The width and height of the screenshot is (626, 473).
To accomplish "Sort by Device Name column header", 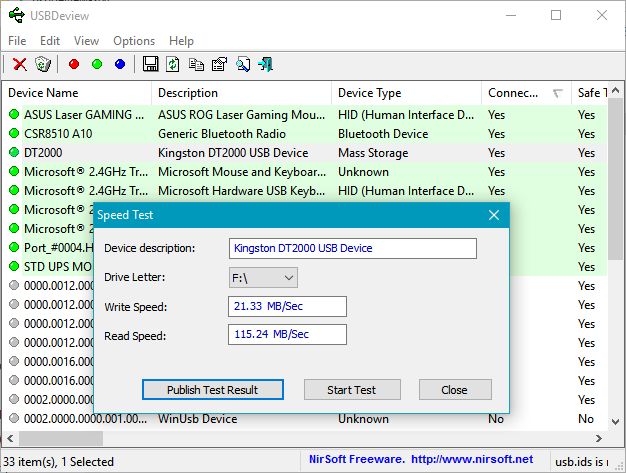I will tap(77, 93).
